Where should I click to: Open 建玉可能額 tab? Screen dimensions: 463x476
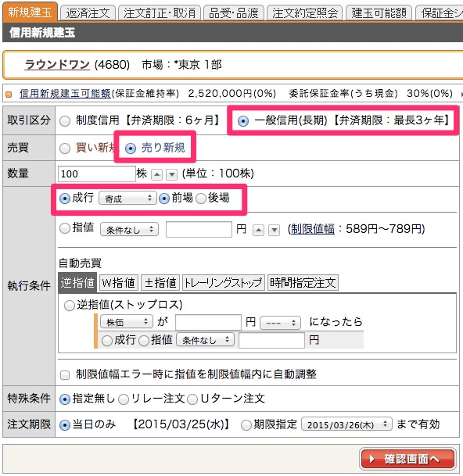coord(379,13)
